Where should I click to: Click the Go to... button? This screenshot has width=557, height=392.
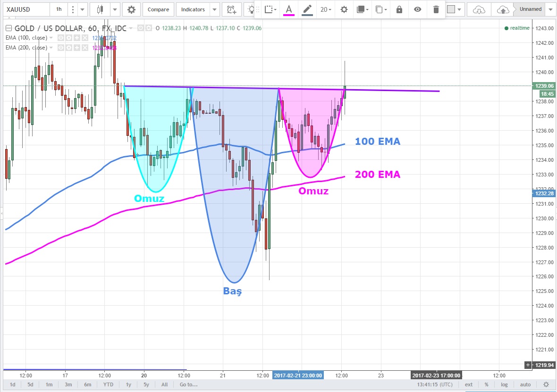(187, 384)
